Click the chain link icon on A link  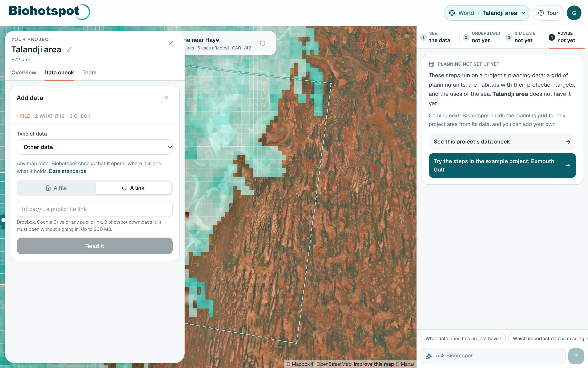125,188
